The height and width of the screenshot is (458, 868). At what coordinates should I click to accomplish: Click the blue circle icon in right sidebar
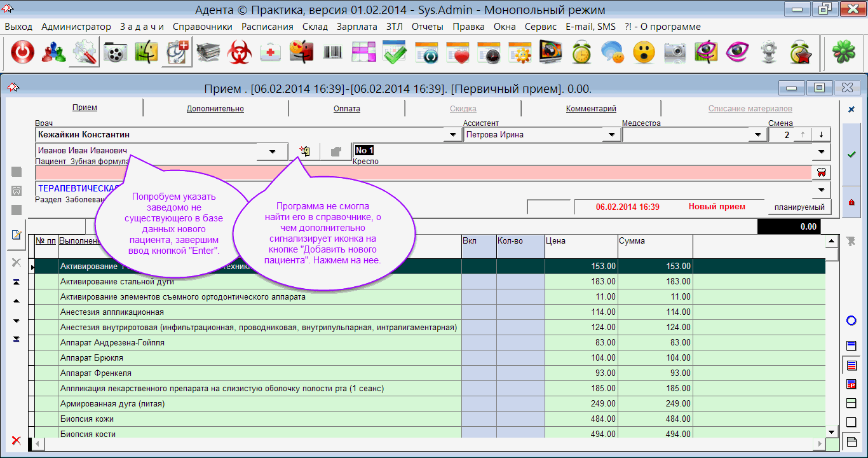(851, 321)
